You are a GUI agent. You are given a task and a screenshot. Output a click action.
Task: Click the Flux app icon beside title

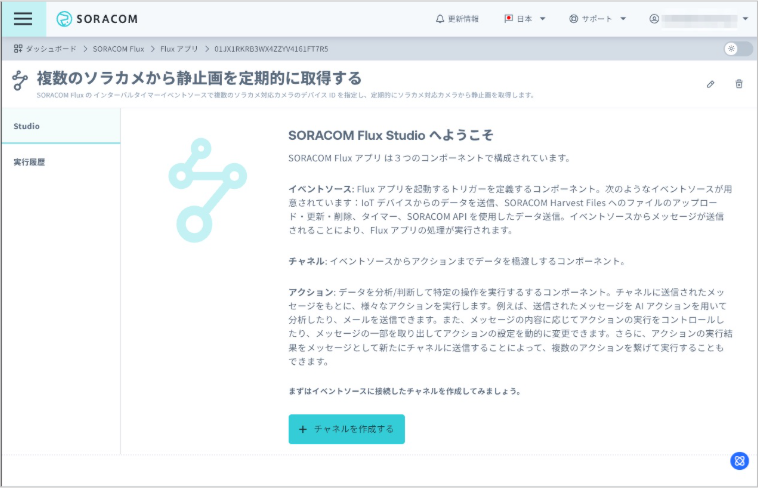20,80
